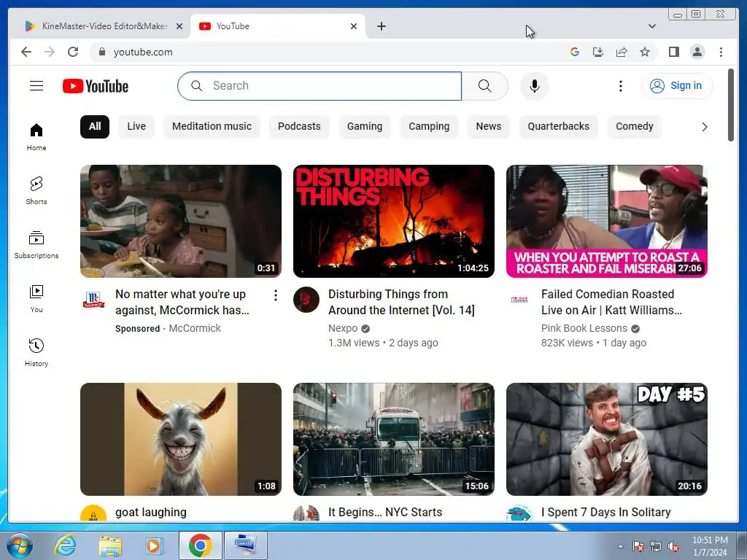Image resolution: width=747 pixels, height=560 pixels.
Task: Open YouTube settings three-dot menu
Action: 620,86
